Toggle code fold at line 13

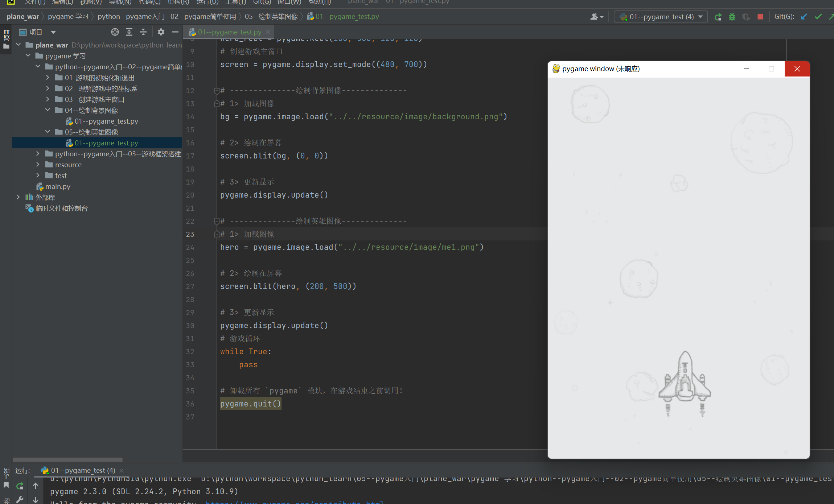(x=217, y=104)
